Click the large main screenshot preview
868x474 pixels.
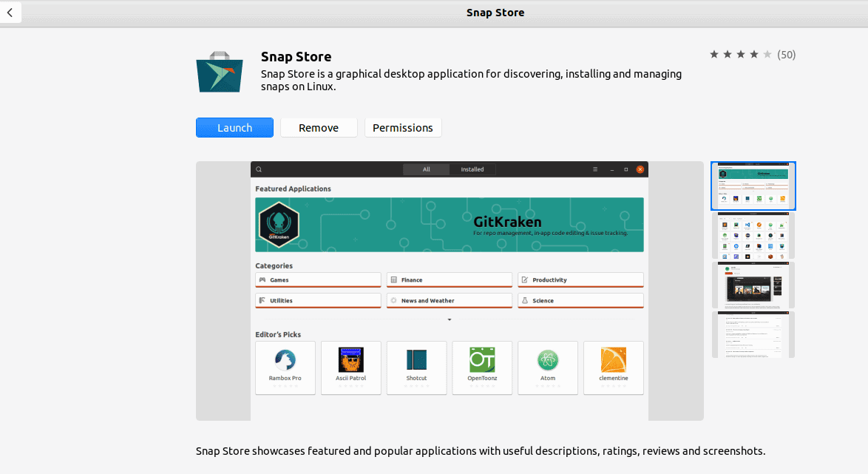(450, 291)
